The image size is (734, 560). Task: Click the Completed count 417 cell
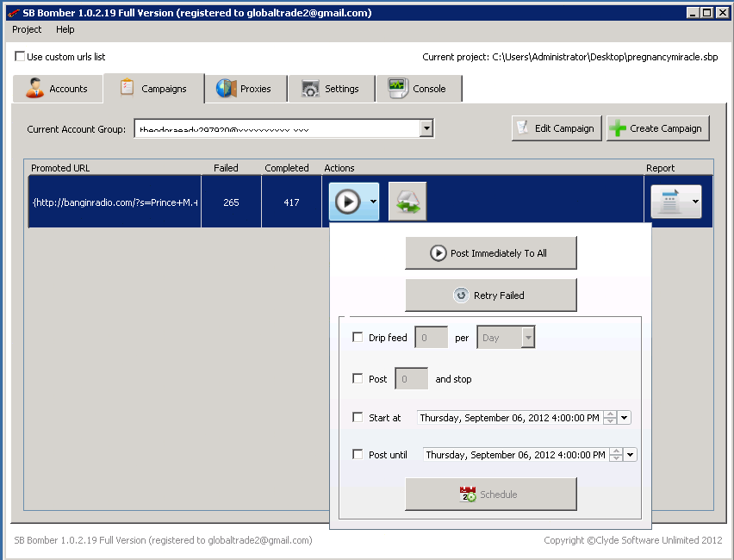point(291,202)
